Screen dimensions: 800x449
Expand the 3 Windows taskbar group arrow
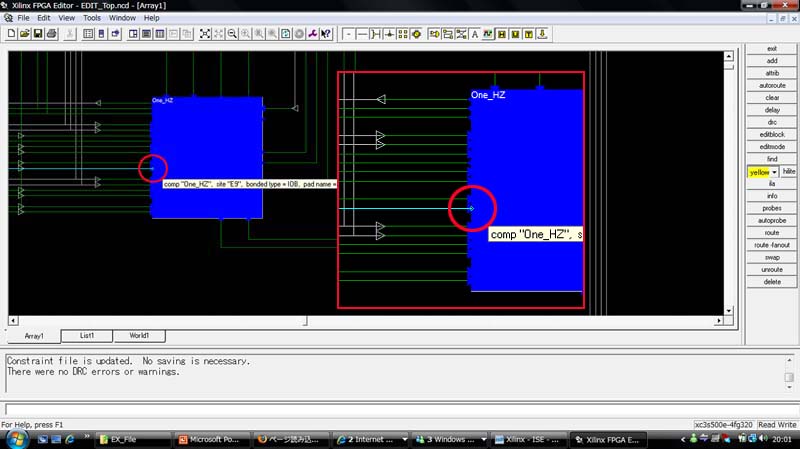pyautogui.click(x=484, y=439)
